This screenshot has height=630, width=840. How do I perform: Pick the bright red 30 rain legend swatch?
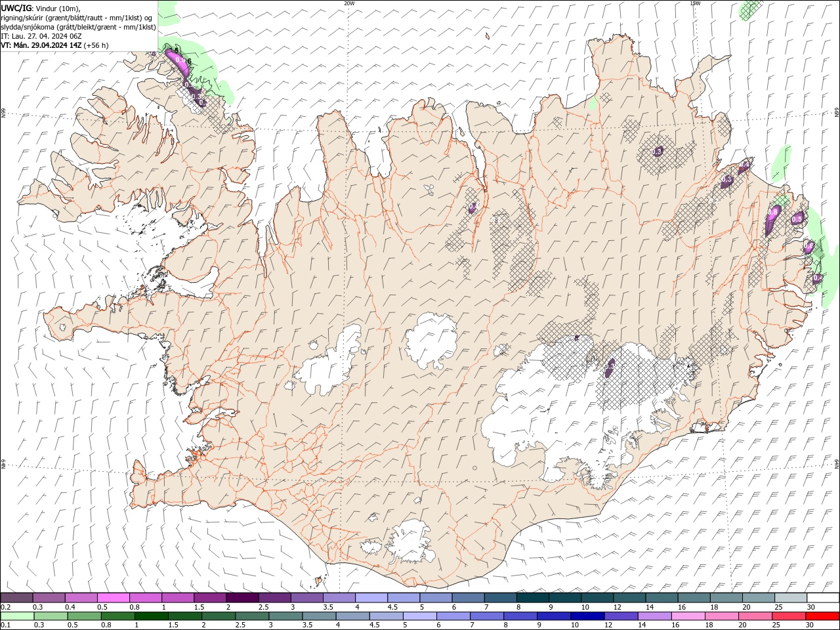tap(822, 616)
